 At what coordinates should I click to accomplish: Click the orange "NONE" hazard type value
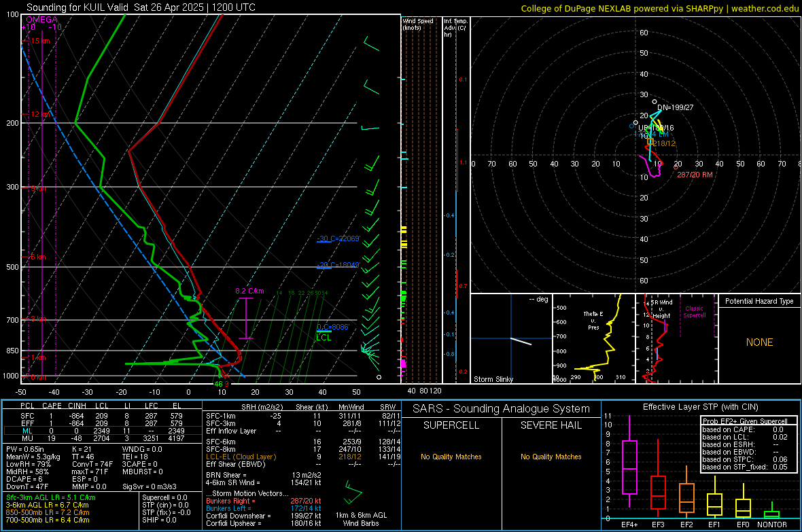point(760,342)
